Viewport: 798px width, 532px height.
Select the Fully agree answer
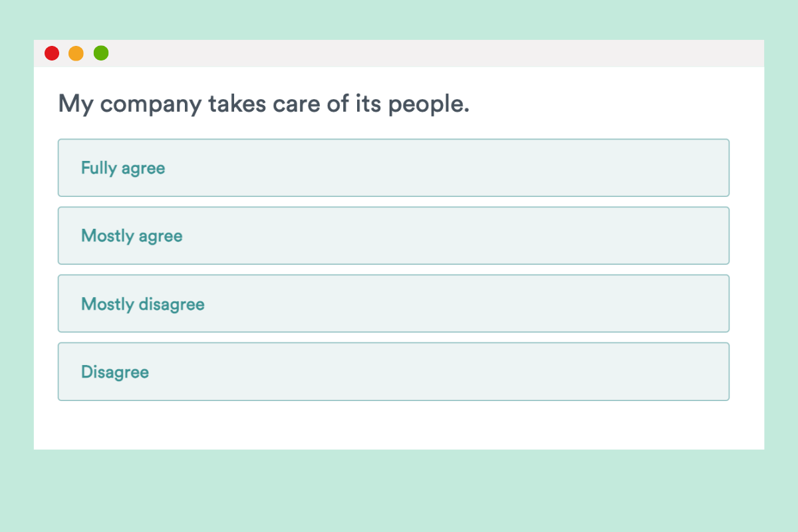click(x=393, y=168)
